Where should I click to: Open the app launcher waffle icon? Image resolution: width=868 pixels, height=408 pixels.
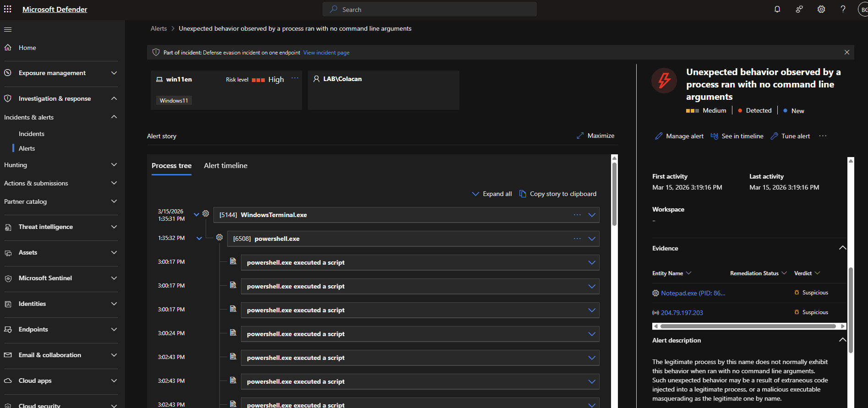coord(8,9)
